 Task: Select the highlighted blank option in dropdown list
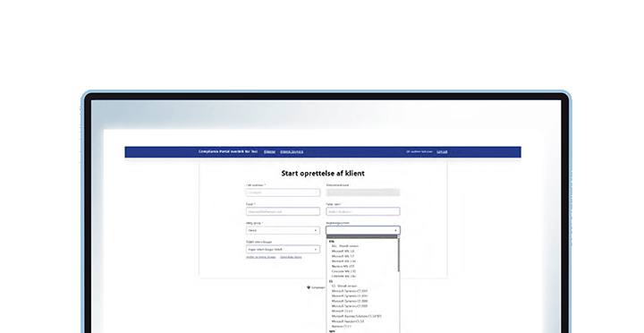(362, 237)
